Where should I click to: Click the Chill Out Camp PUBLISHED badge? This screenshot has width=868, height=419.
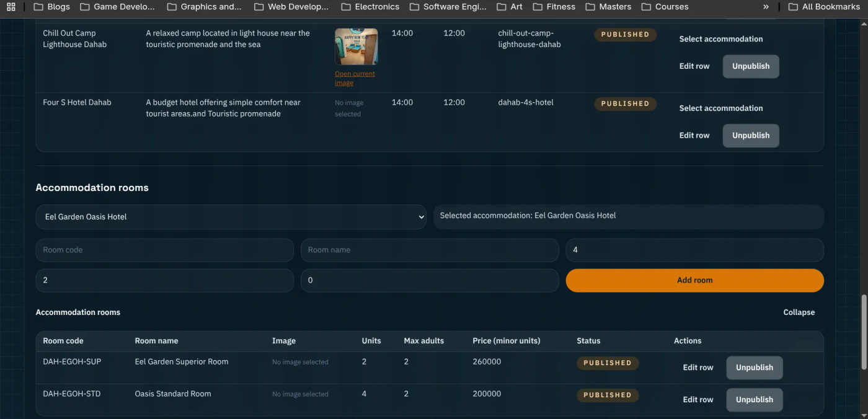point(625,35)
